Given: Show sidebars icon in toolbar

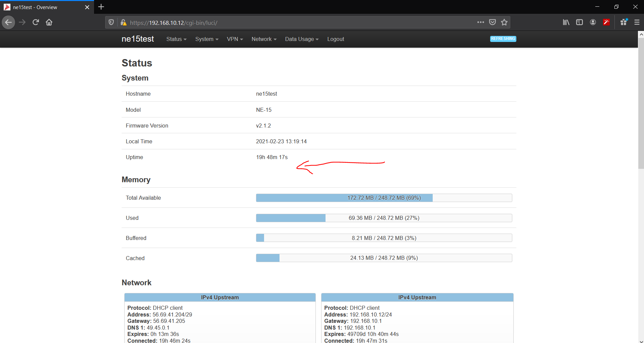Looking at the screenshot, I should (x=579, y=22).
